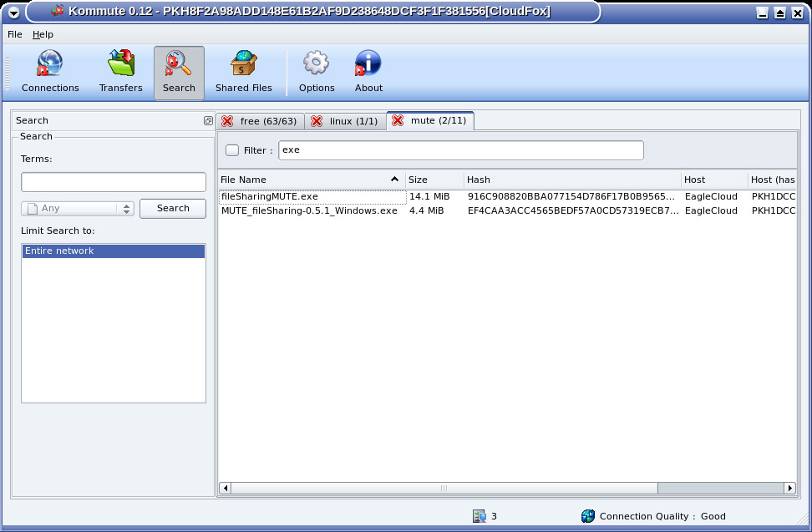Click the horizontal scrollbar thumb
The width and height of the screenshot is (812, 532).
pyautogui.click(x=444, y=488)
